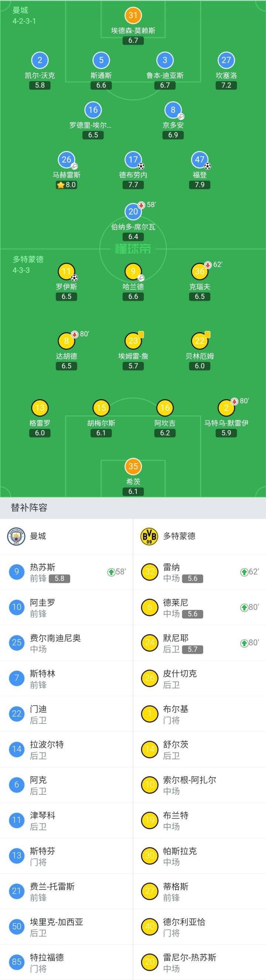Tap 福登 number 47 player circle
The image size is (266, 980).
pyautogui.click(x=199, y=160)
